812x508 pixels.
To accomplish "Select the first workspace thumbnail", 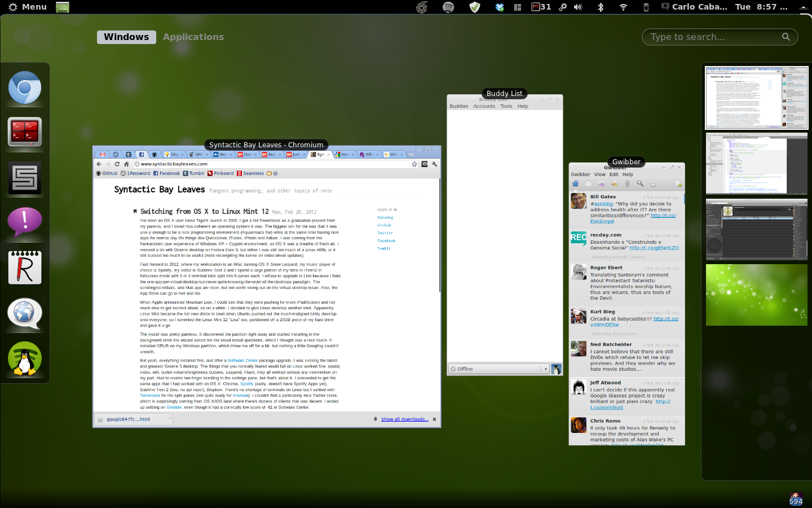I will click(757, 98).
